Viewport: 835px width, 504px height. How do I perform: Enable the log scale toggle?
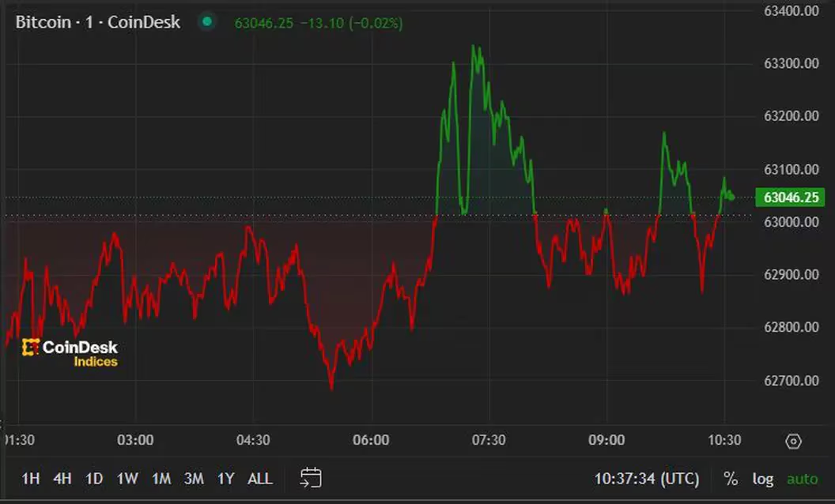(763, 479)
